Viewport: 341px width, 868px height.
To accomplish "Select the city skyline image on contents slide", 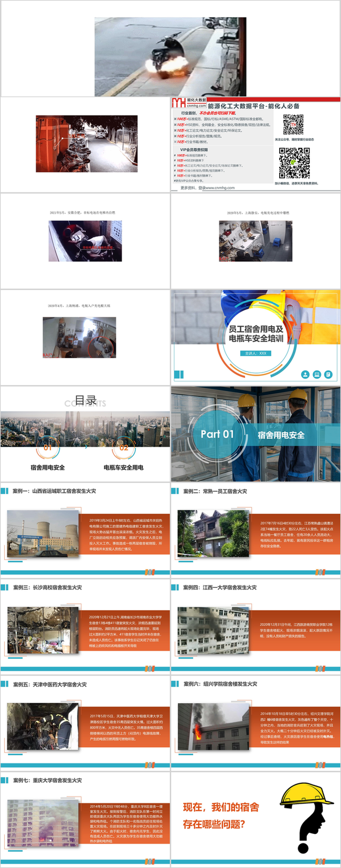I will coord(85,429).
